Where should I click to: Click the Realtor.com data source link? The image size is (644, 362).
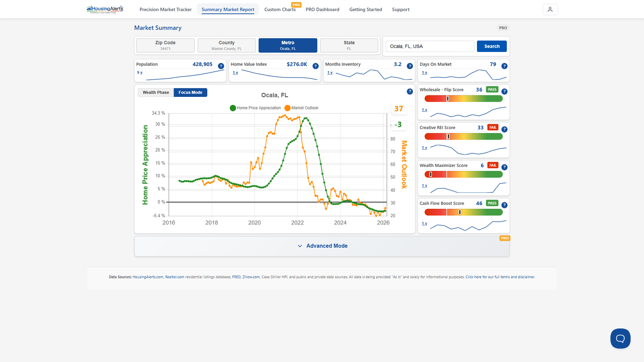(175, 277)
